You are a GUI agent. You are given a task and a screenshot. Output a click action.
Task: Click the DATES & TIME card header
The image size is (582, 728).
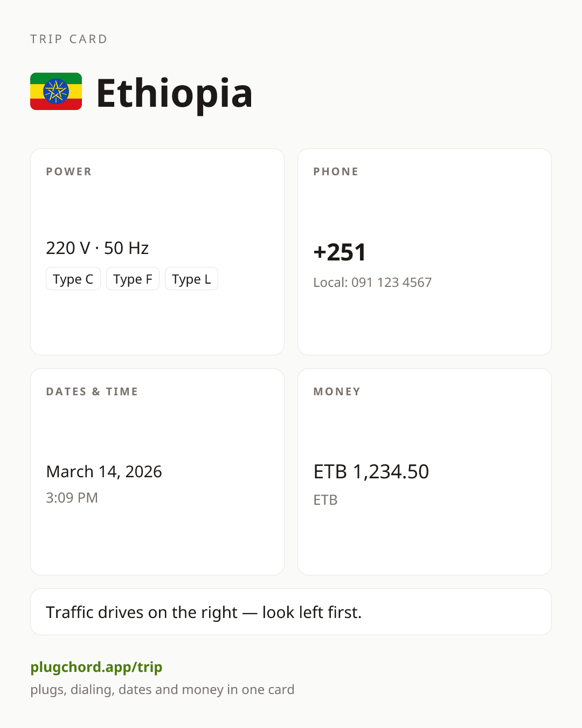click(x=92, y=392)
